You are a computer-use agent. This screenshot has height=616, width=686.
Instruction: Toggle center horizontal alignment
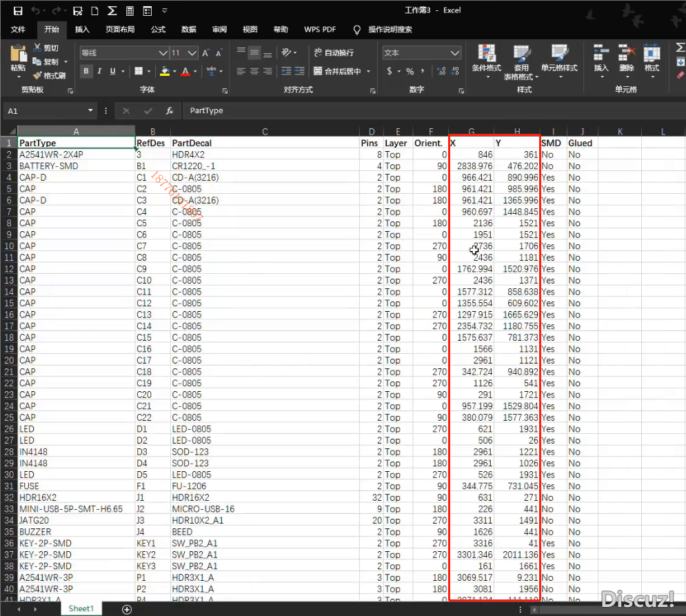click(254, 71)
